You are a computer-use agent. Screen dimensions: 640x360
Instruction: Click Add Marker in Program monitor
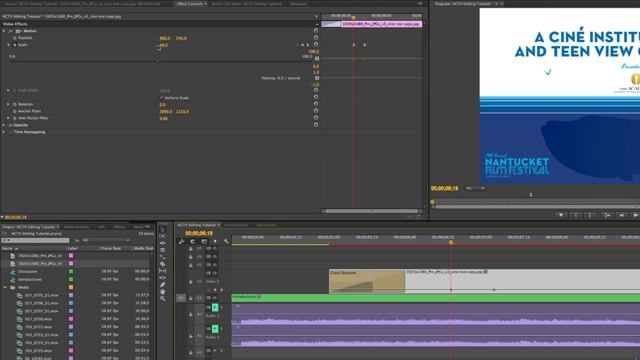pos(561,215)
